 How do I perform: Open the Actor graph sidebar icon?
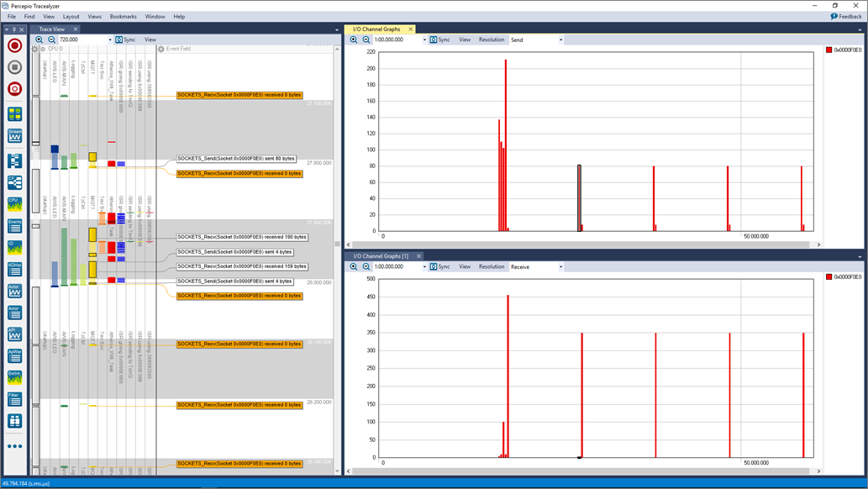[x=14, y=291]
